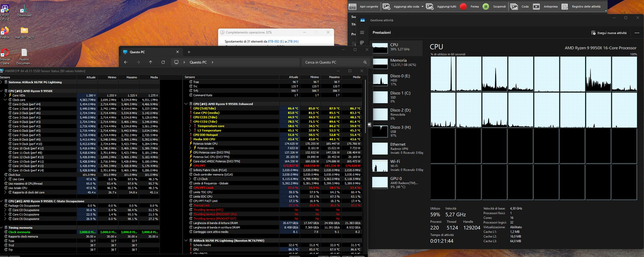Select Disco 1 (C:) SSD performance entry
This screenshot has width=644, height=257.
click(396, 97)
